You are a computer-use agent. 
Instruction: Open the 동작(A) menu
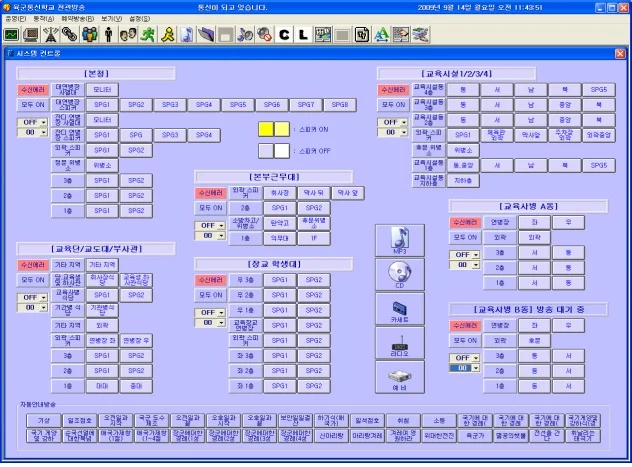point(44,19)
